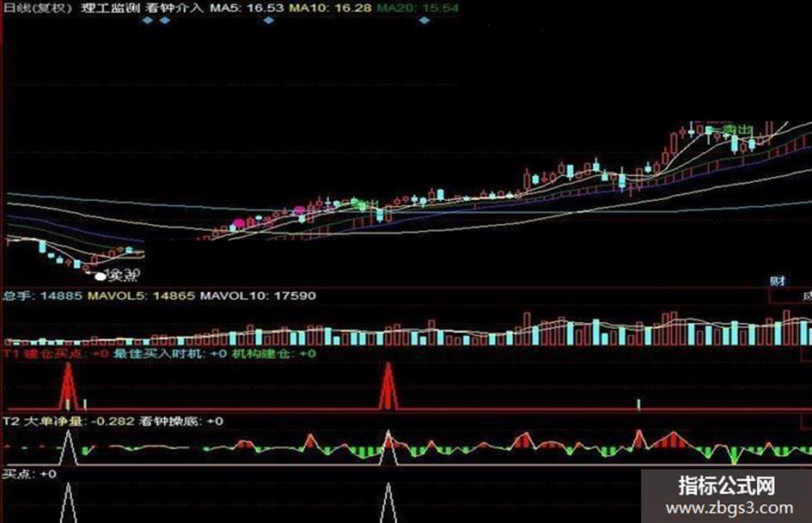Select the MA5: 16.53 value

click(247, 9)
